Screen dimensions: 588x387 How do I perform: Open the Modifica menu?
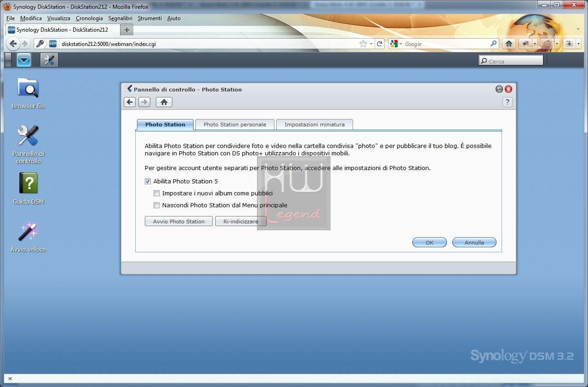point(31,18)
